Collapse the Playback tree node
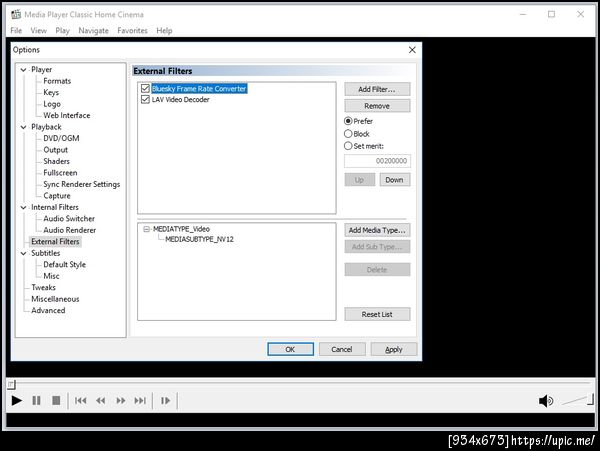 [23, 127]
